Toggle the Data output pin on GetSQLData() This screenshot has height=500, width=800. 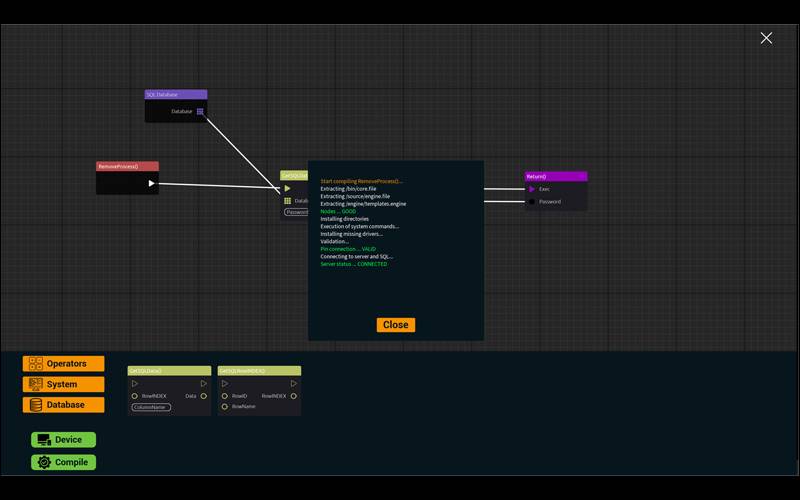203,396
